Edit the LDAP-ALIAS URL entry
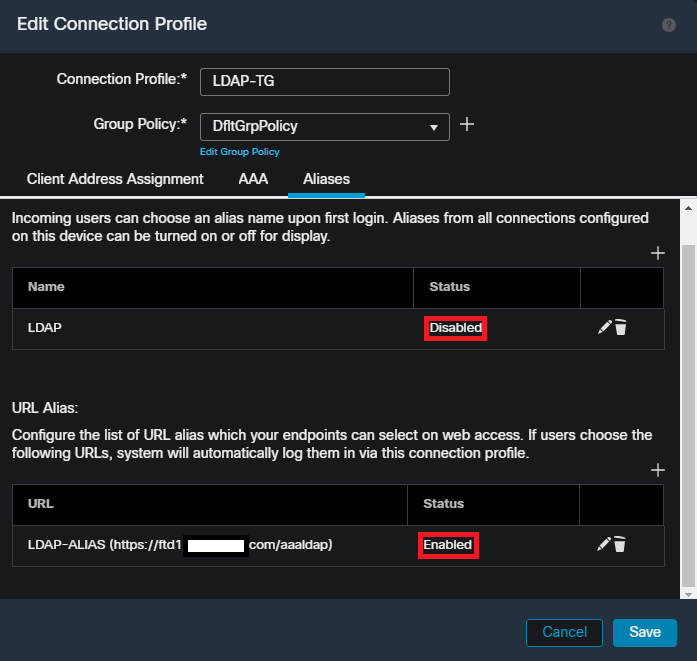The width and height of the screenshot is (697, 661). [x=603, y=544]
